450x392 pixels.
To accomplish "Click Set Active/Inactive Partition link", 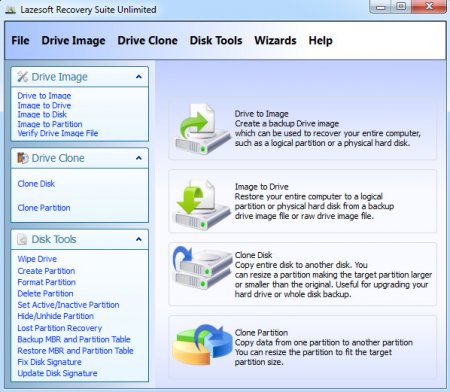I will point(68,305).
